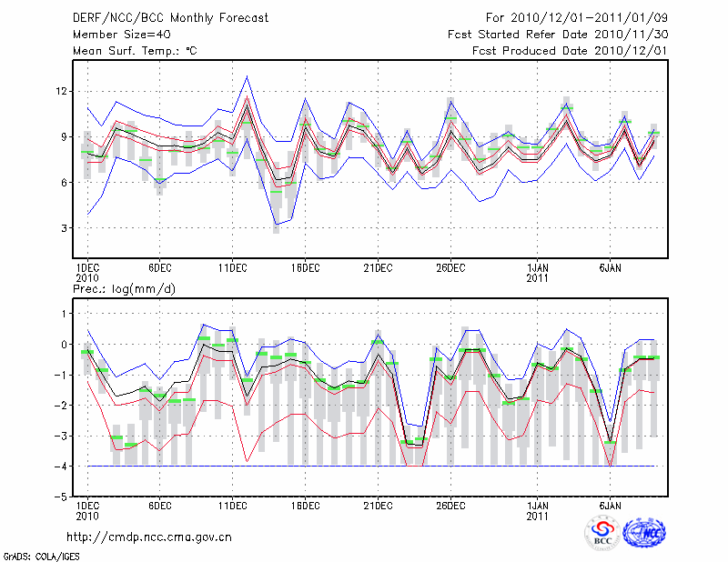Open the cmdp.ncc.cma.gov.cn URL
The height and width of the screenshot is (562, 728).
point(149,537)
